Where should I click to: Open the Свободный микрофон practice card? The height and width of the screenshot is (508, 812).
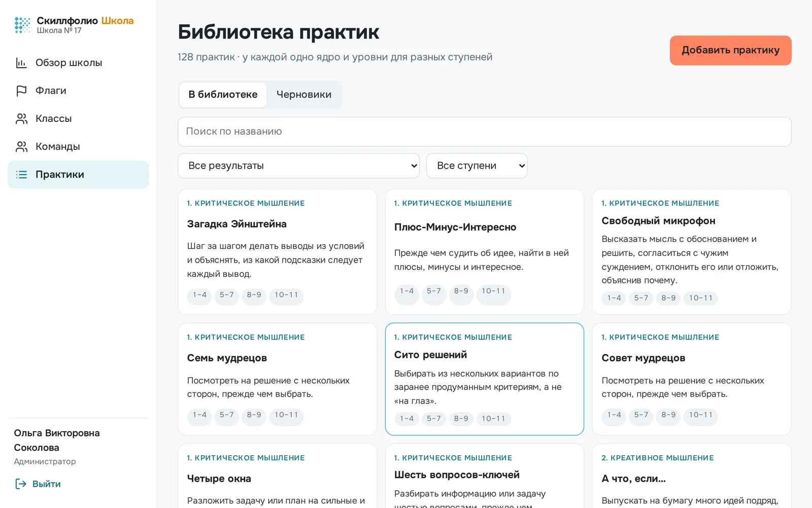click(x=692, y=251)
